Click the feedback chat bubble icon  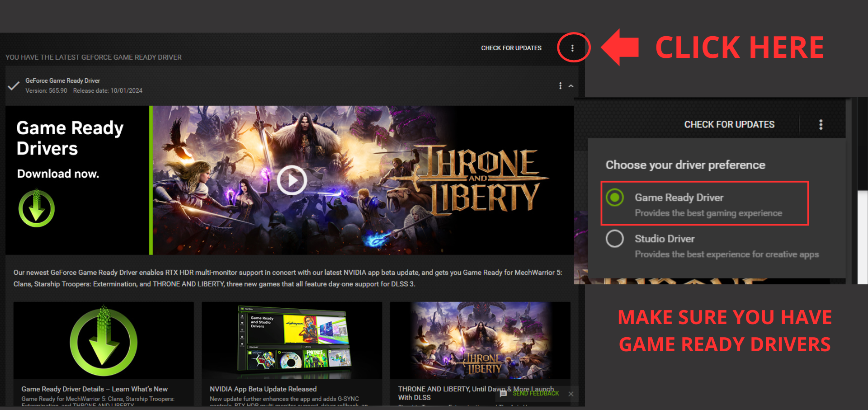click(x=503, y=394)
